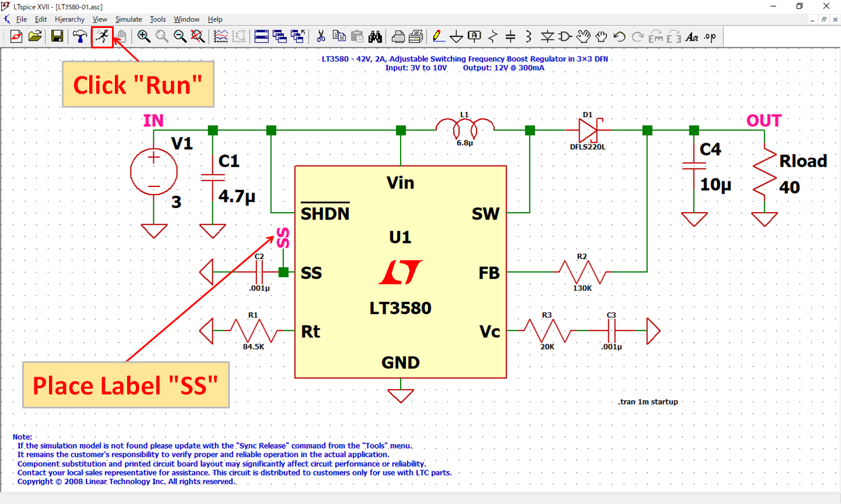Open the View menu

(100, 19)
